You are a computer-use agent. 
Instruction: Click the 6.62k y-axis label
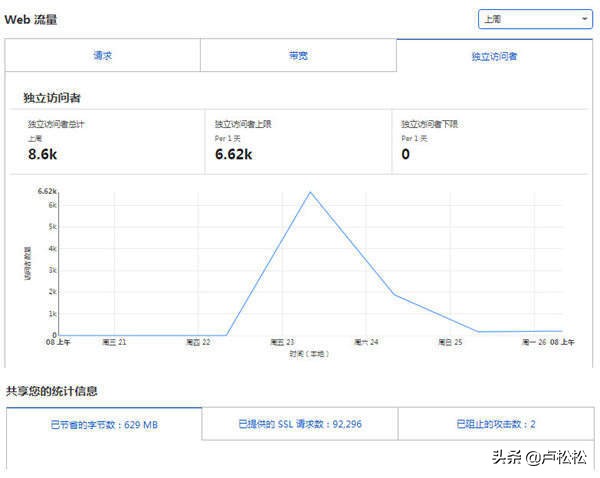(x=47, y=191)
